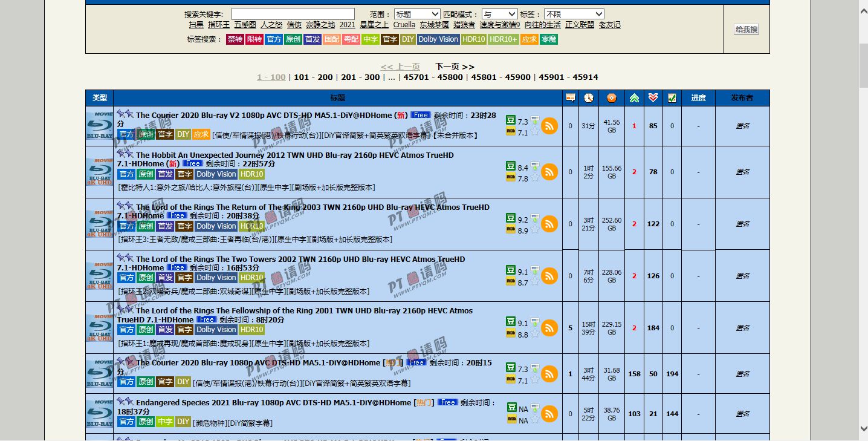
Task: Open RSS icon for Return of the King row
Action: (549, 224)
